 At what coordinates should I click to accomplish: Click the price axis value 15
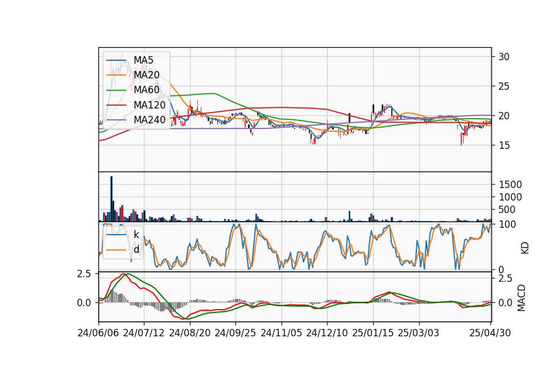pos(504,145)
